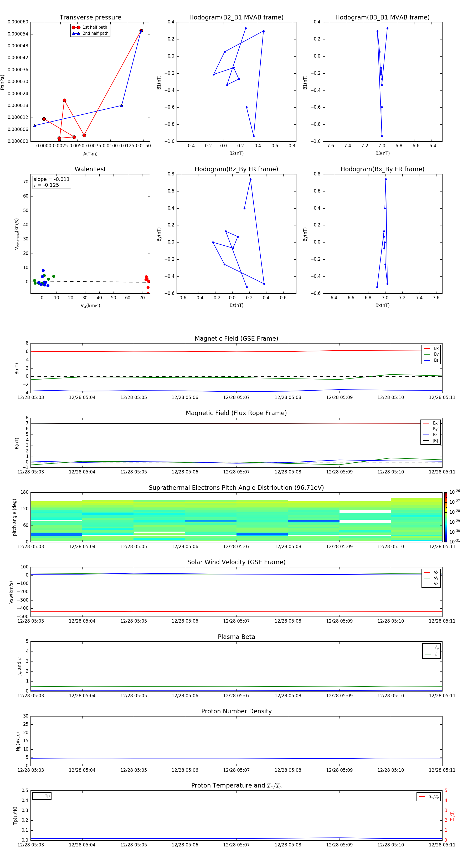Click the 'Vsw(km/s)' axis label
This screenshot has height=868, width=473.
11,592
